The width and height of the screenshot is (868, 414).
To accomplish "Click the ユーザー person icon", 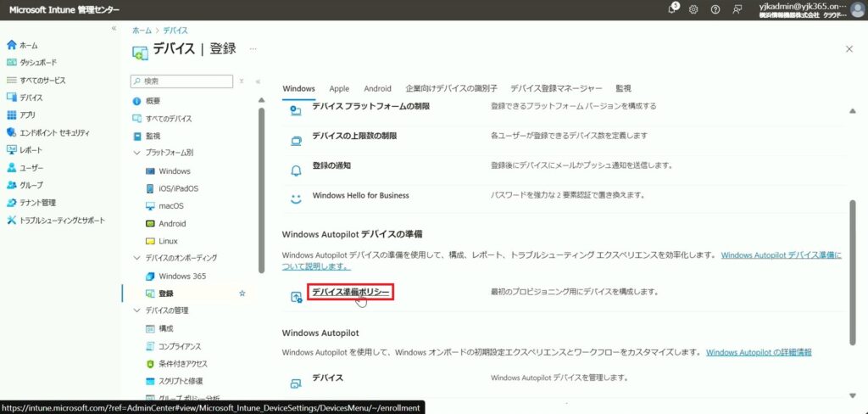I will [12, 167].
